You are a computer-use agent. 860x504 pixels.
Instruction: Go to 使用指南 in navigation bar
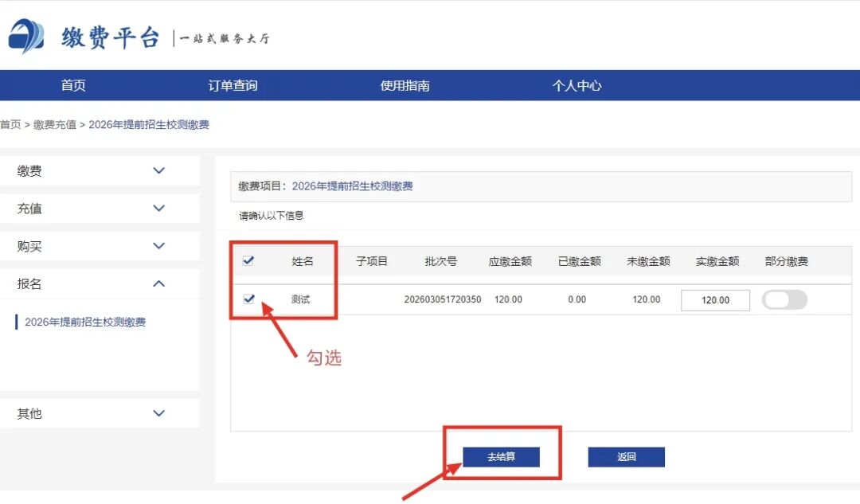(x=405, y=85)
